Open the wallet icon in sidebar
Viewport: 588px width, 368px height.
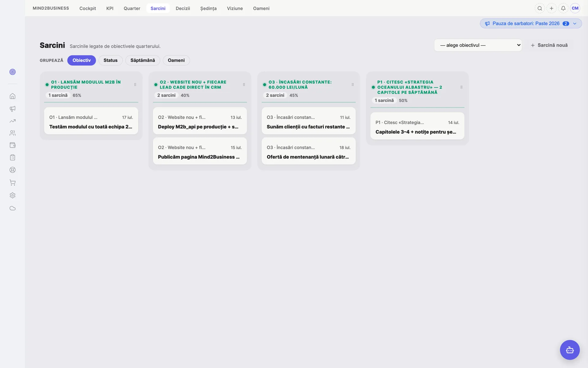point(13,145)
